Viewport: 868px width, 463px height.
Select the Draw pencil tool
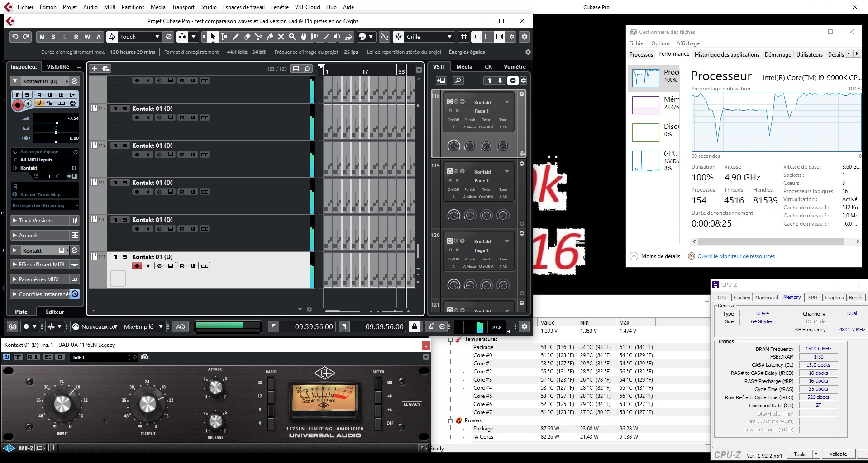[x=236, y=37]
